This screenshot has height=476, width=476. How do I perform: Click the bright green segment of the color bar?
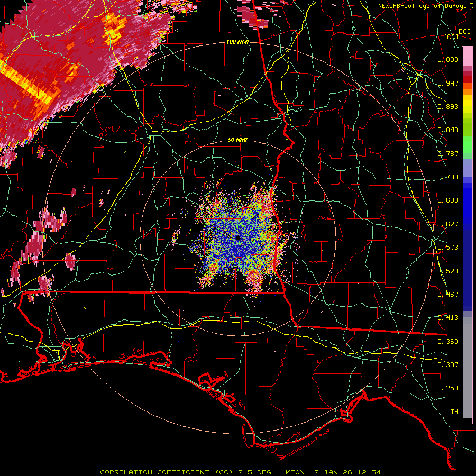[x=467, y=144]
